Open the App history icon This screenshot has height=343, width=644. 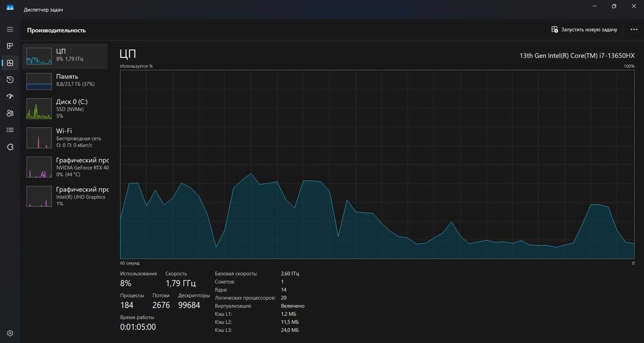point(10,80)
